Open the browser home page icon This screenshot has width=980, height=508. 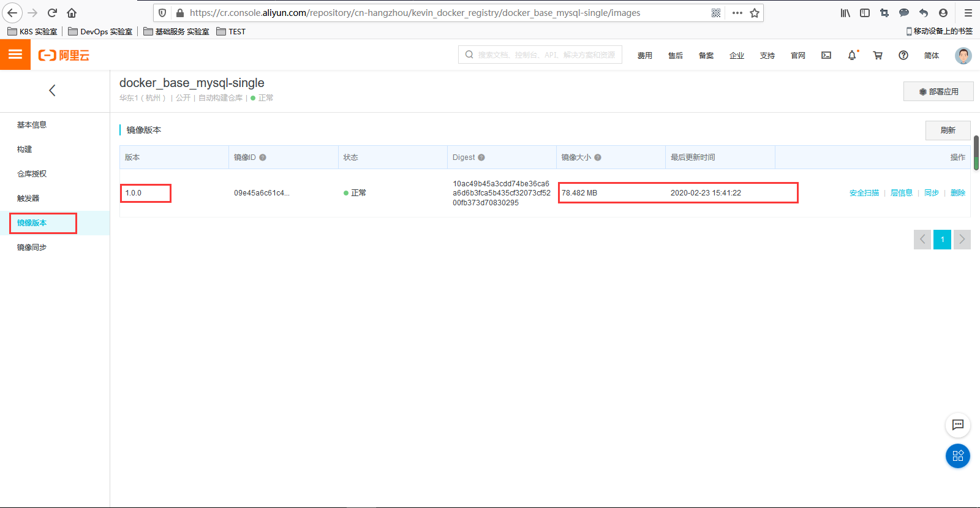[72, 13]
